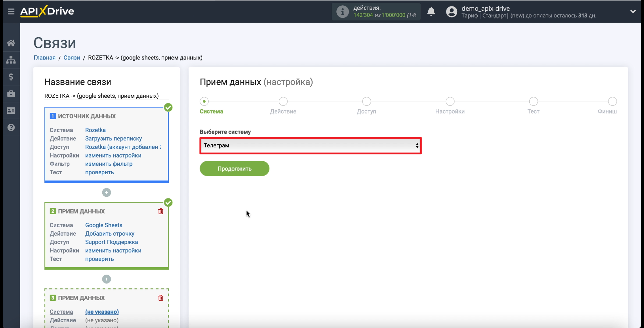This screenshot has height=328, width=644.
Task: Click the ИСТОЧНИК ДАННЫХ heading
Action: 87,116
